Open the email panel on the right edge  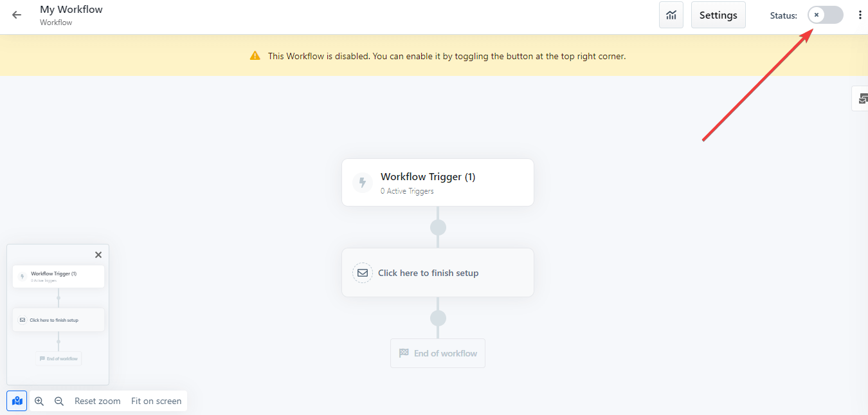[x=862, y=98]
